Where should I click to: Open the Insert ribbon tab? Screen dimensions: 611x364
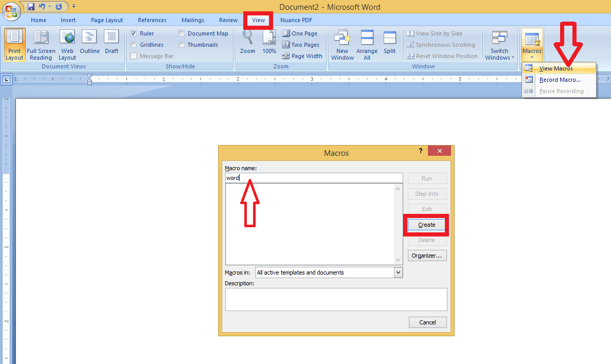point(68,20)
